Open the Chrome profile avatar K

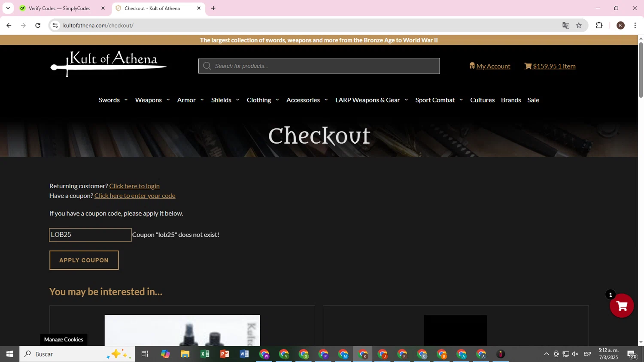point(620,25)
